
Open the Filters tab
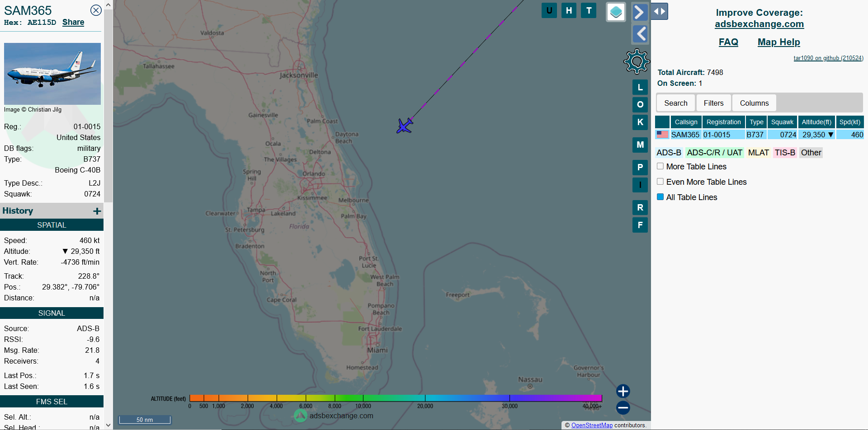713,103
